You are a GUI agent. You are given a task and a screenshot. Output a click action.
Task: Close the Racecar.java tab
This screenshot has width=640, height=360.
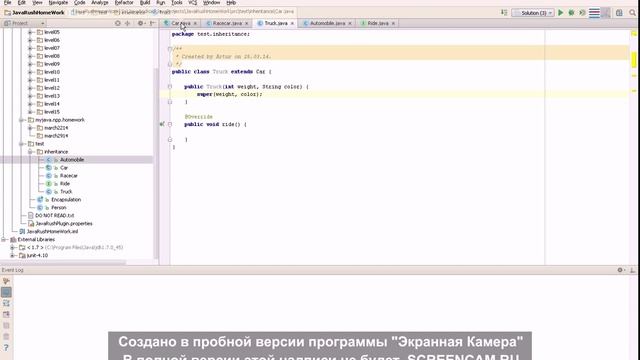(x=247, y=23)
